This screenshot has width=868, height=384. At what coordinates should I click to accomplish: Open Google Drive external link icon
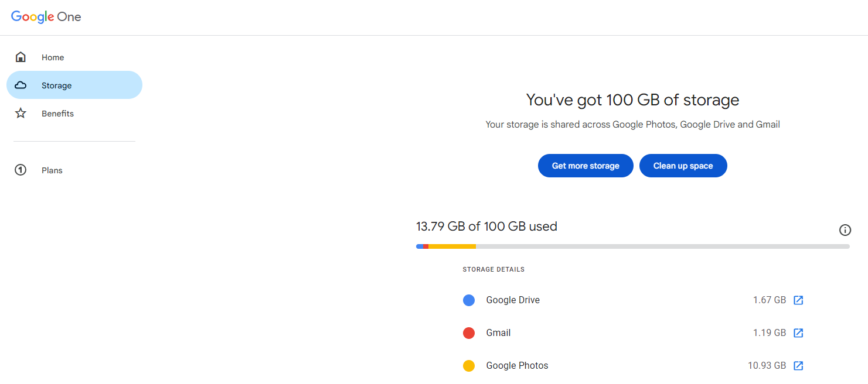tap(798, 300)
